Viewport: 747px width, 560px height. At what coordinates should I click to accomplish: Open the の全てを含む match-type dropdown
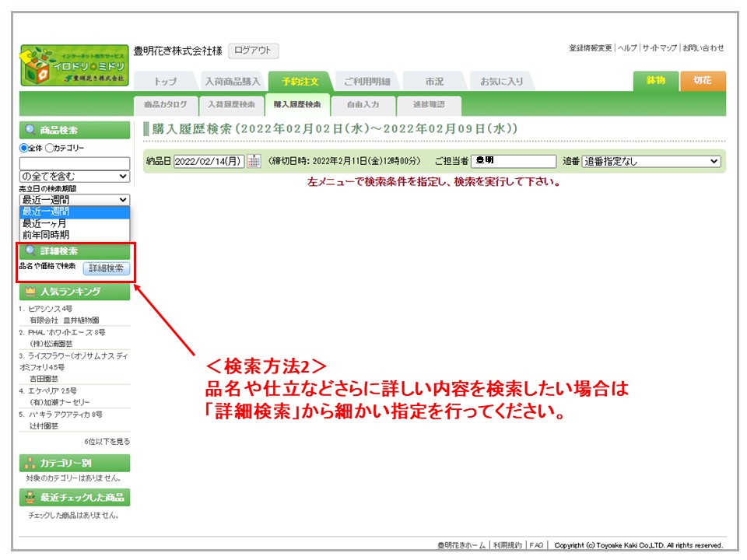74,177
